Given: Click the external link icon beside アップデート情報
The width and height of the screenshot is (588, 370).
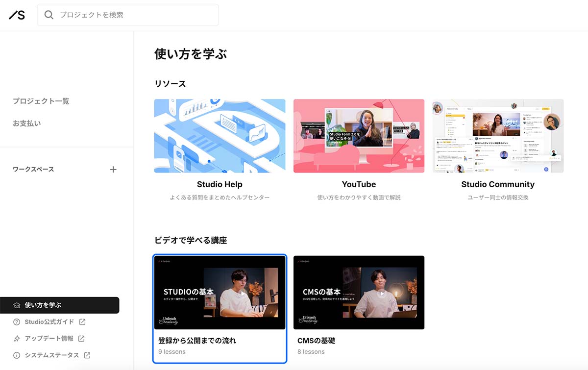Looking at the screenshot, I should [x=81, y=339].
